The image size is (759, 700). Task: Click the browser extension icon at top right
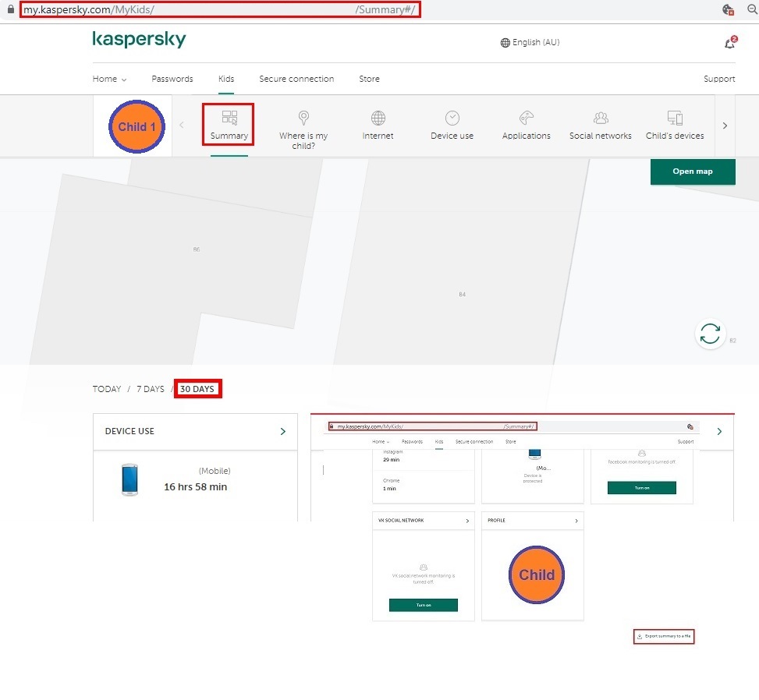pos(728,9)
